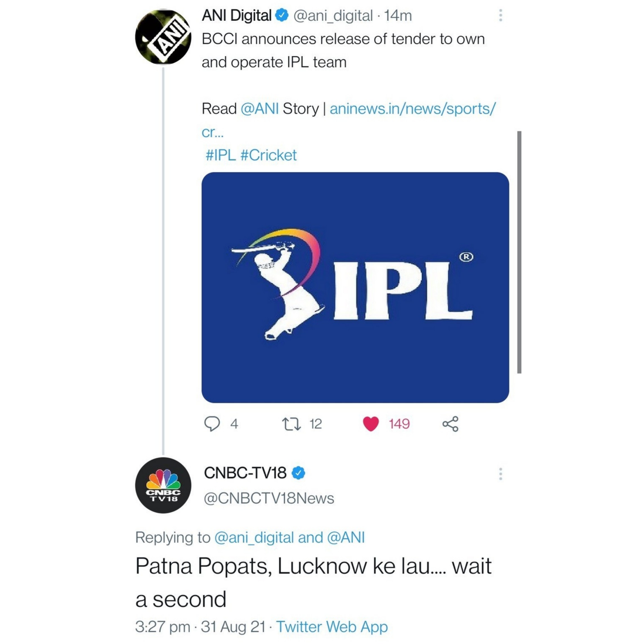Open the share icon for the tweet
Viewport: 644px width, 644px height.
450,424
